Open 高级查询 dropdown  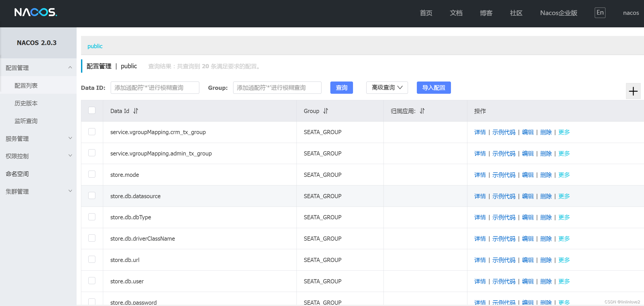[387, 88]
